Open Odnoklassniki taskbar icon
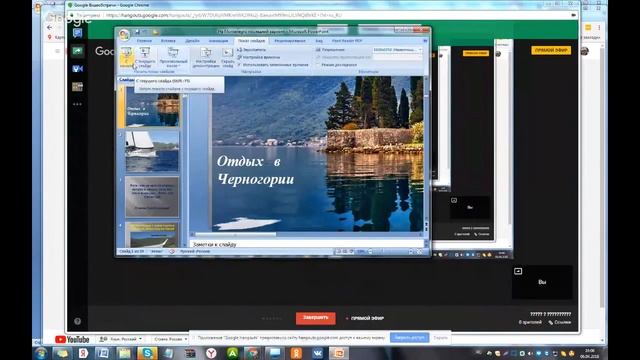Viewport: 640px width, 360px height. point(296,353)
